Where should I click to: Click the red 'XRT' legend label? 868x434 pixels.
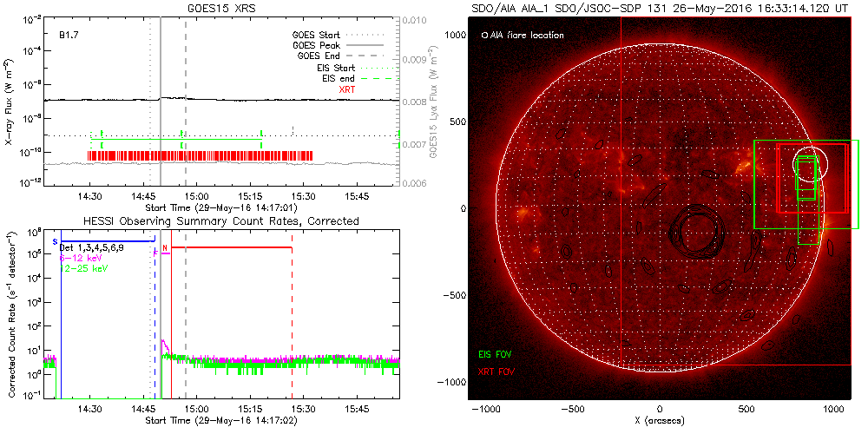point(345,89)
